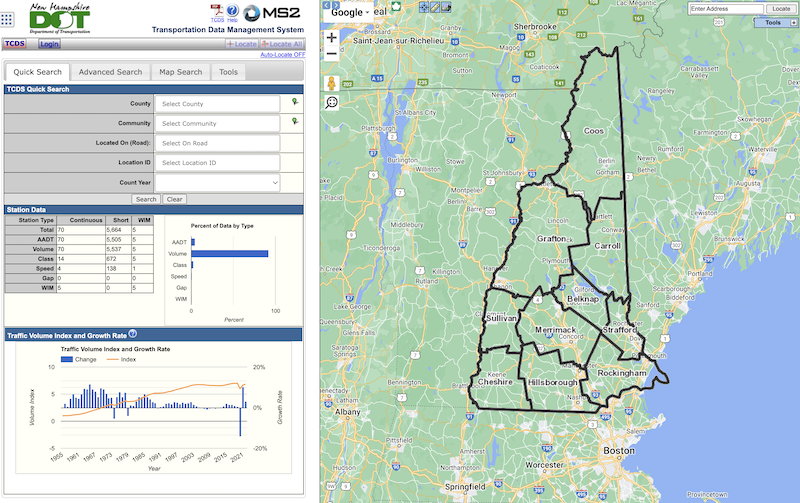800x503 pixels.
Task: Zoom out on the map
Action: (x=332, y=54)
